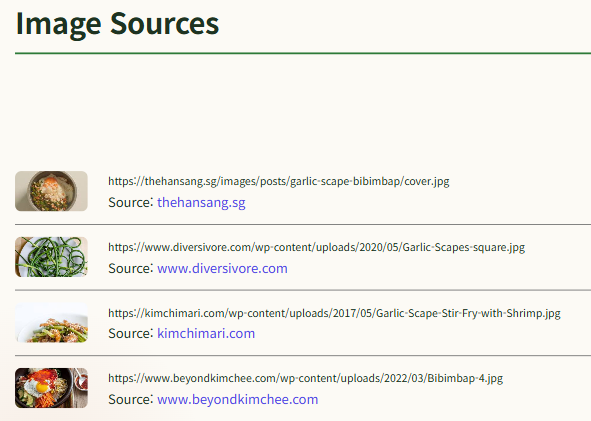Click the garlic scape bibimbap bowl thumbnail
This screenshot has width=591, height=421.
[51, 191]
